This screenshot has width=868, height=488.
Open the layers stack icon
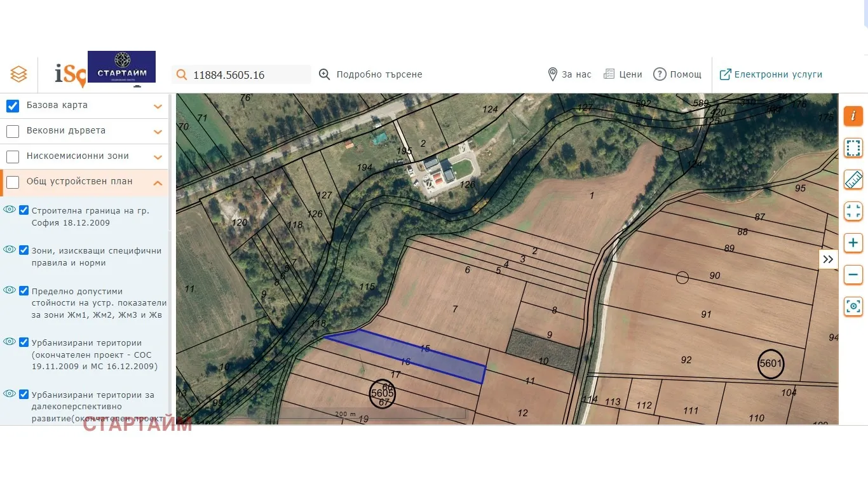click(x=18, y=74)
